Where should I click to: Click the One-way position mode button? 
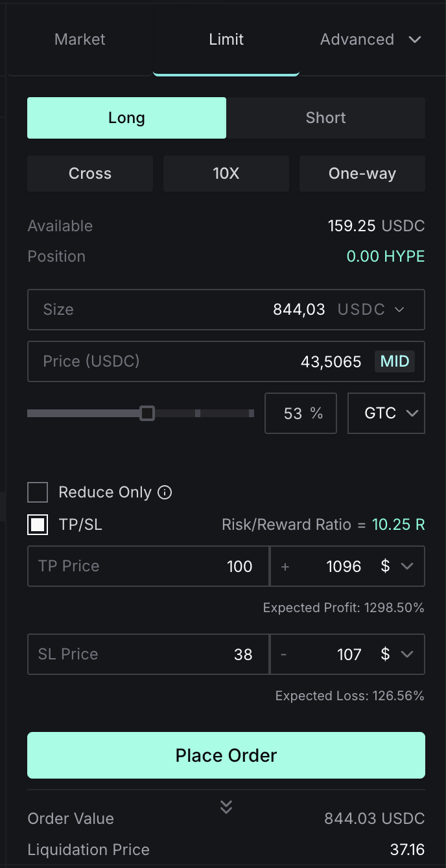(x=362, y=174)
